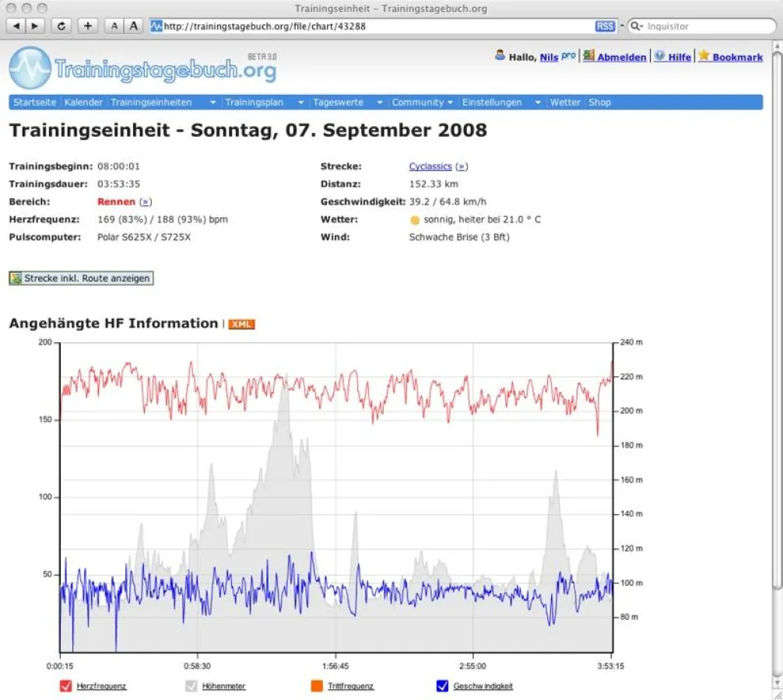Toggle the Höhenmeter chart checkbox
Screen dimensions: 783x700
click(191, 686)
